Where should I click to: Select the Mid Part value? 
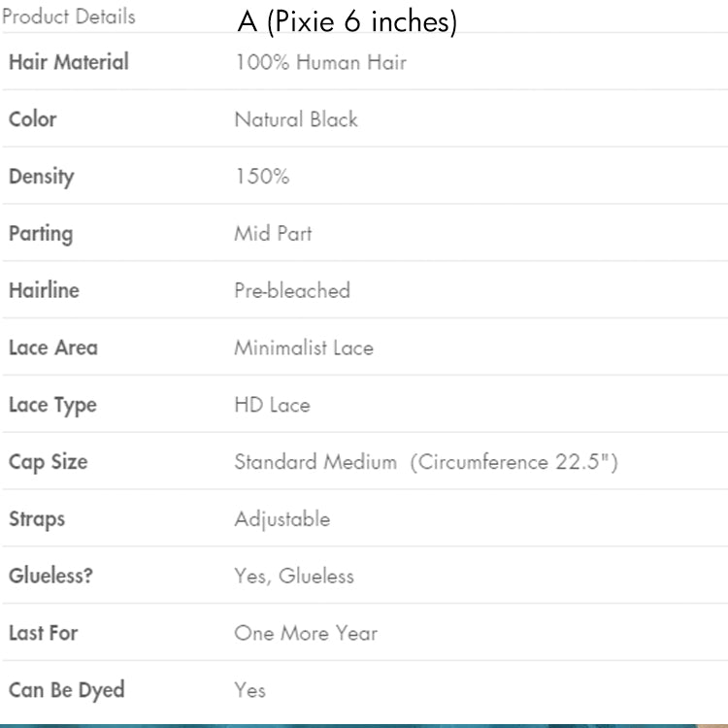point(273,234)
